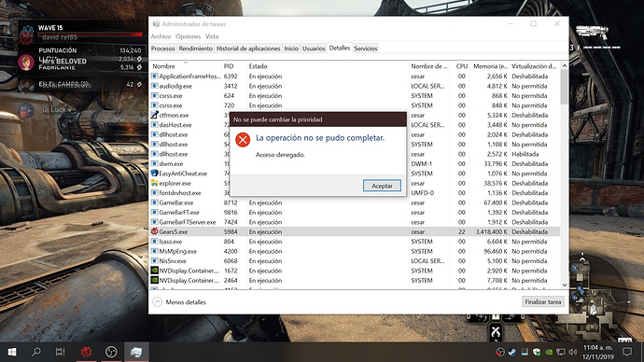Viewport: 644px width, 362px height.
Task: Select the GameBarFTServer.exe process name
Action: pyautogui.click(x=188, y=222)
